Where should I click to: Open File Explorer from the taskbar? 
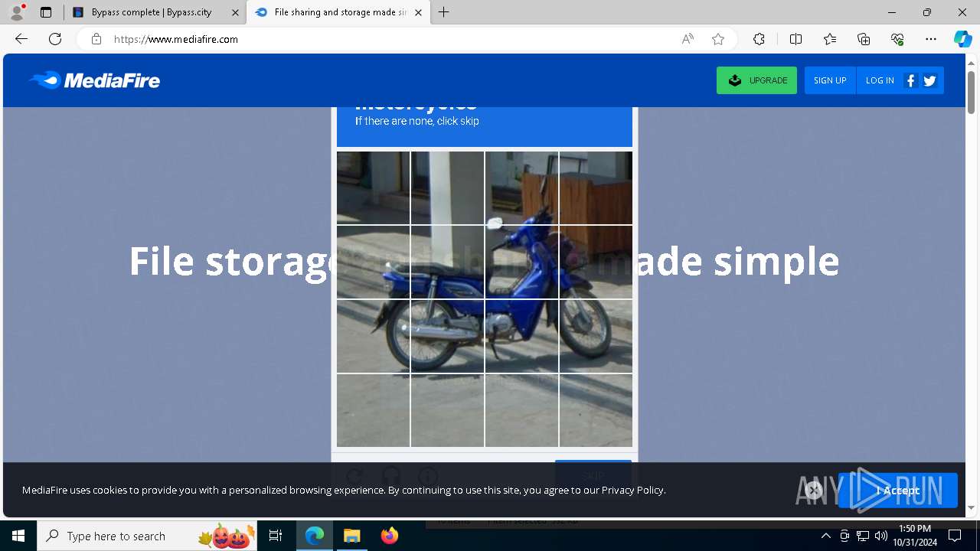351,536
